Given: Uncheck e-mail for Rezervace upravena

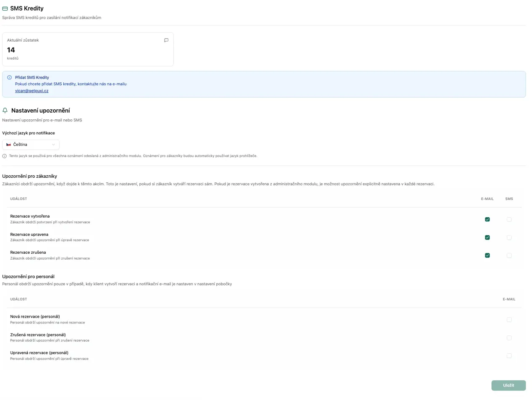Looking at the screenshot, I should 487,237.
